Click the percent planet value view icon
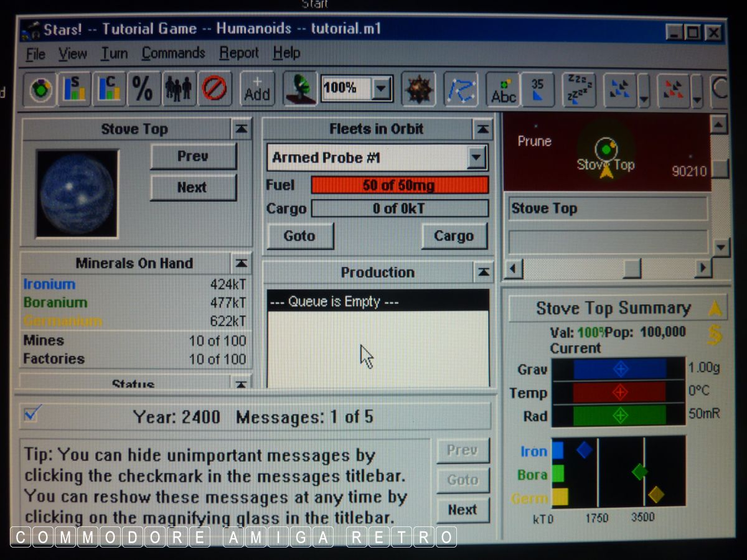 [143, 90]
